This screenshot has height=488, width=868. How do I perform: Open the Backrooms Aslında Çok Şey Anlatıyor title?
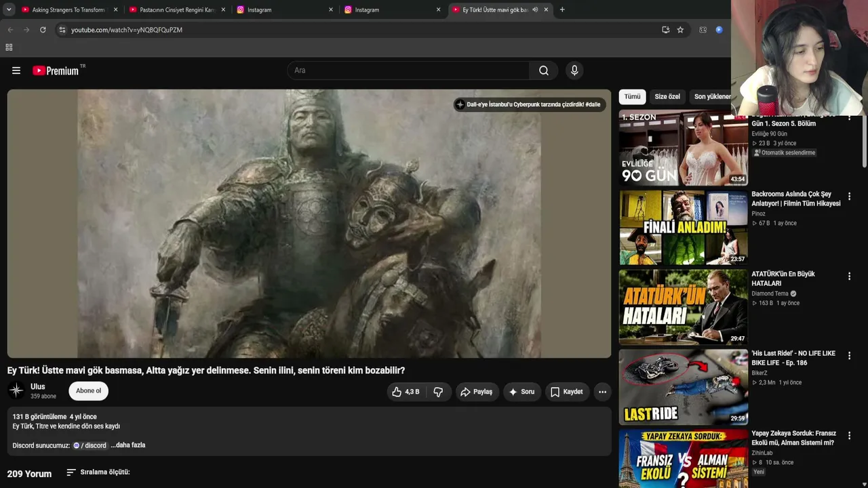click(796, 199)
